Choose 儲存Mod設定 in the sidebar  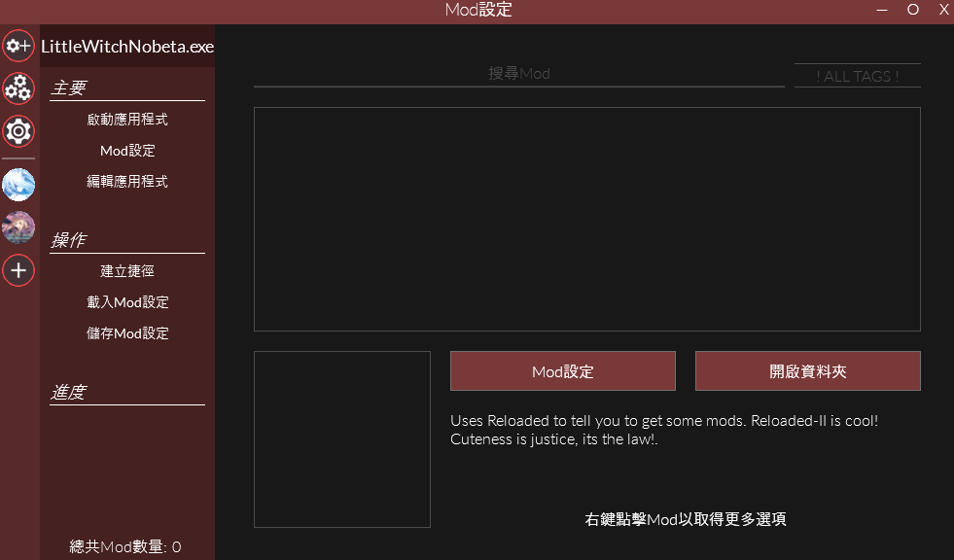click(127, 333)
